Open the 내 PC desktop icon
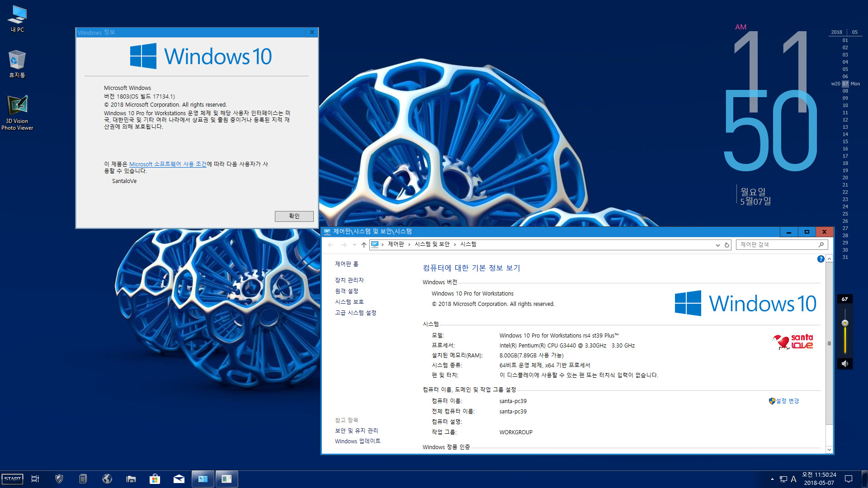This screenshot has width=868, height=488. 17,19
